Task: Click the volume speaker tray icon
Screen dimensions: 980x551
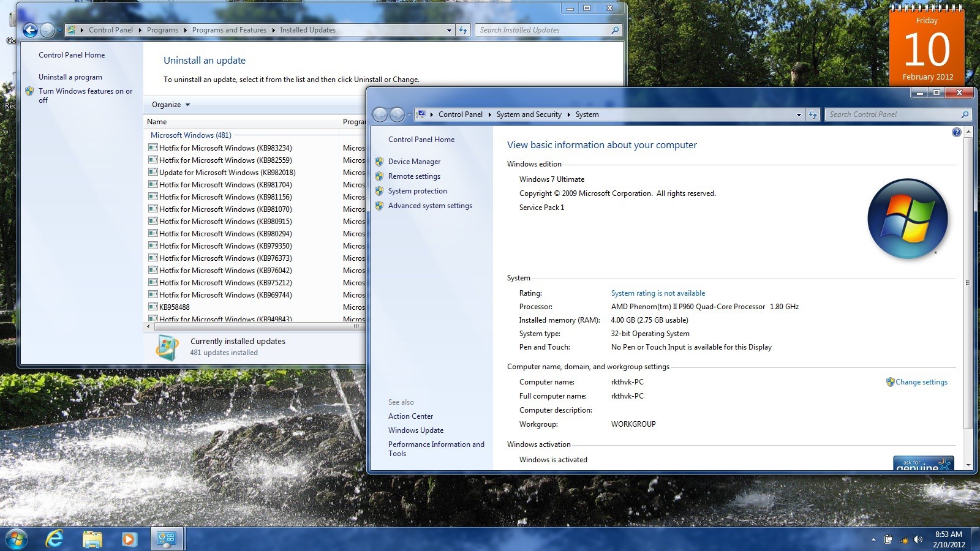Action: [918, 539]
